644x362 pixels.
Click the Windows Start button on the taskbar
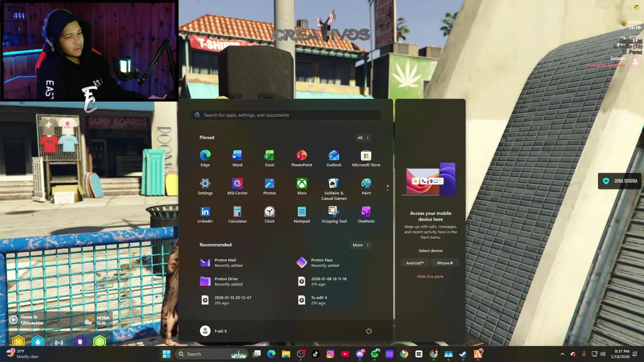point(166,354)
